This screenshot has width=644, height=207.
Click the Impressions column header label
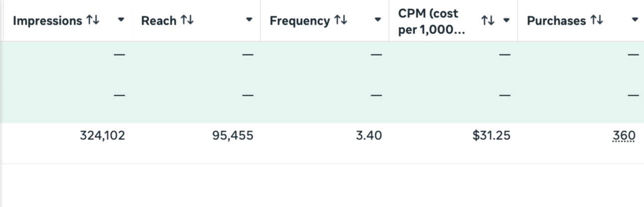47,21
